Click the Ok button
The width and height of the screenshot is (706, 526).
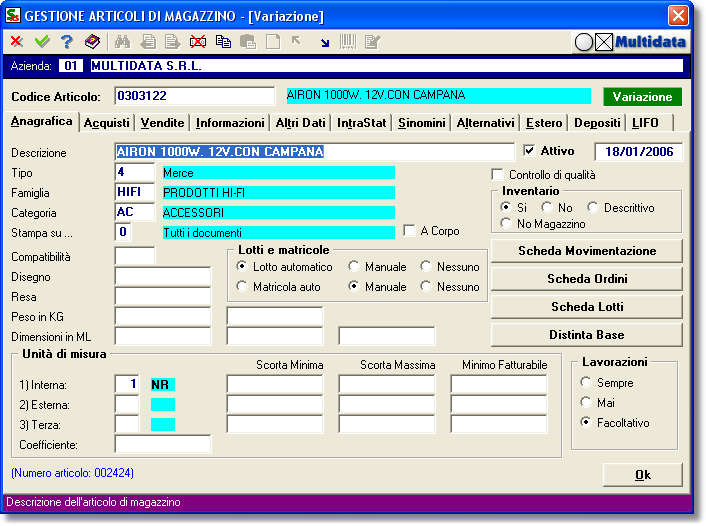643,475
